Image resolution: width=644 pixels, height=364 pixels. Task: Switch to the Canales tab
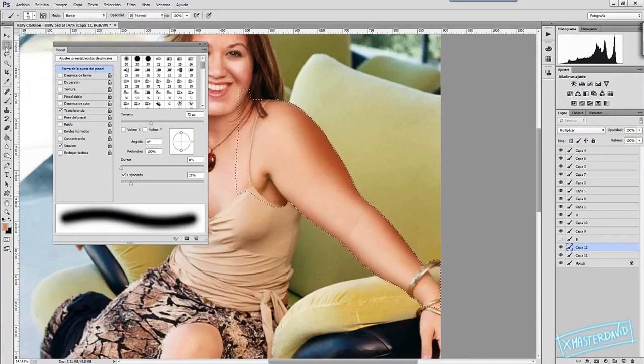[577, 113]
